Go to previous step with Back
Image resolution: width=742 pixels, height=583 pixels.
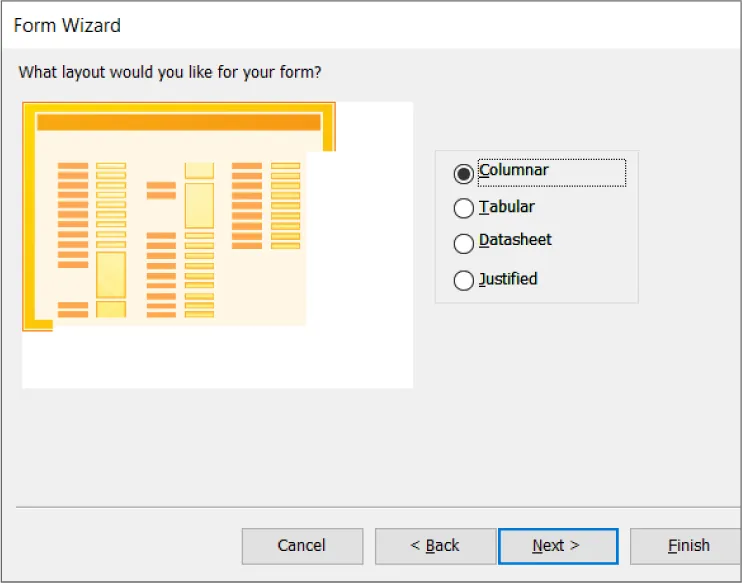point(435,546)
